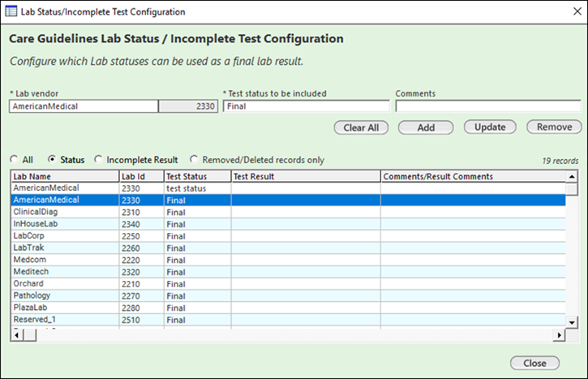Click Lab Id cell 2320
588x379 pixels.
coord(141,272)
